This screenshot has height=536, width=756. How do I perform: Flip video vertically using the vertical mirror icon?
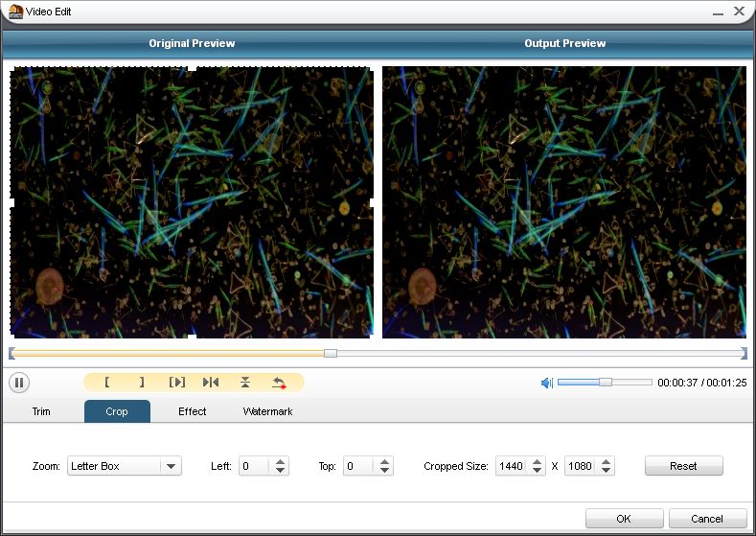point(245,383)
